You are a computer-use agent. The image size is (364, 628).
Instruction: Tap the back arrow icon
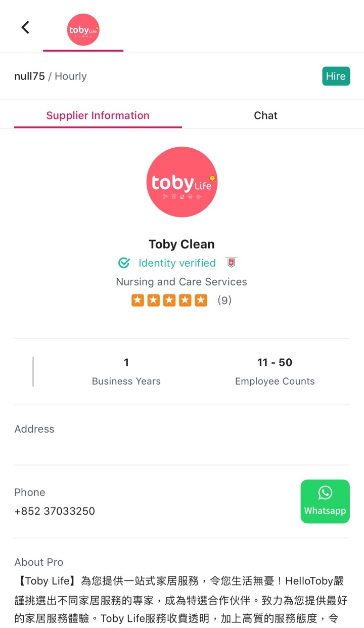coord(25,27)
